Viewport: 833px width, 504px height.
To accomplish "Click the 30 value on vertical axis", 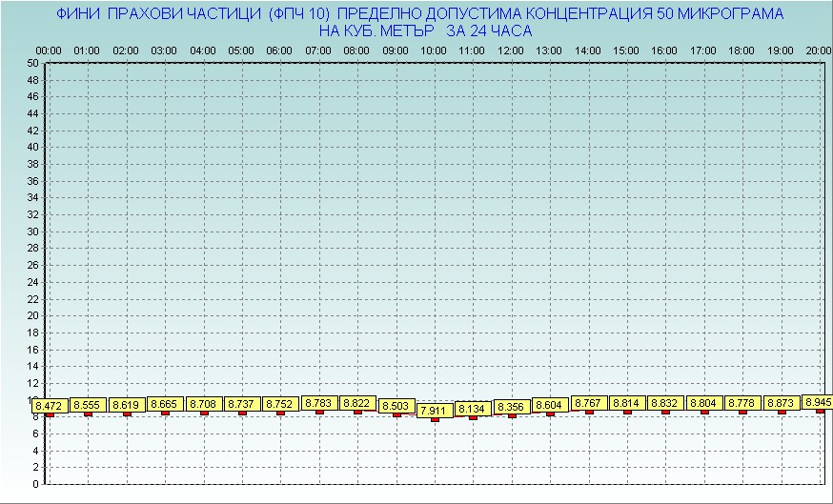I will [32, 231].
